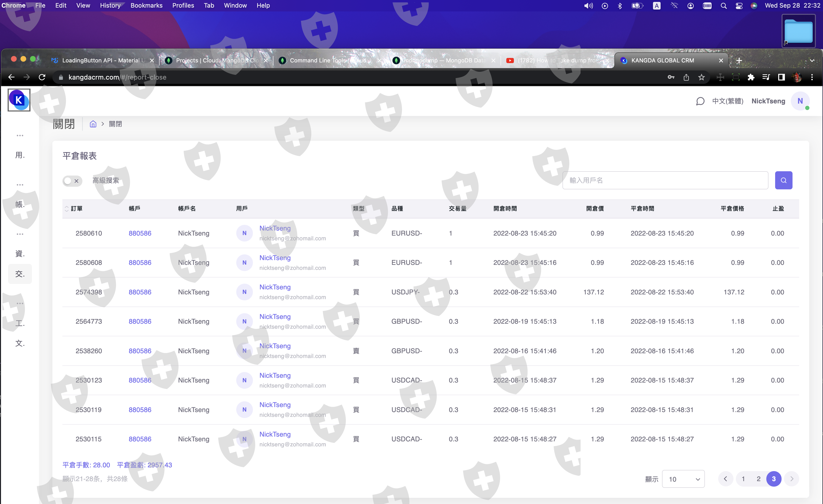This screenshot has width=823, height=504.
Task: Open Chrome extensions puzzle icon
Action: click(751, 77)
